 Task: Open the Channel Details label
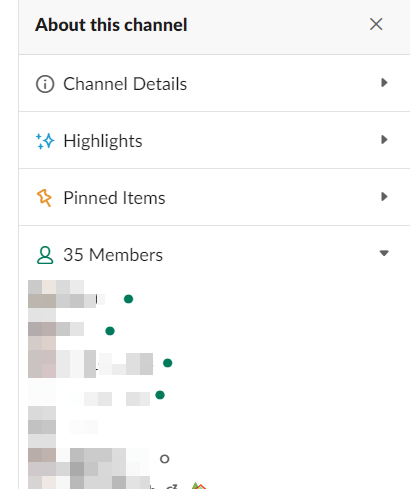[x=125, y=84]
